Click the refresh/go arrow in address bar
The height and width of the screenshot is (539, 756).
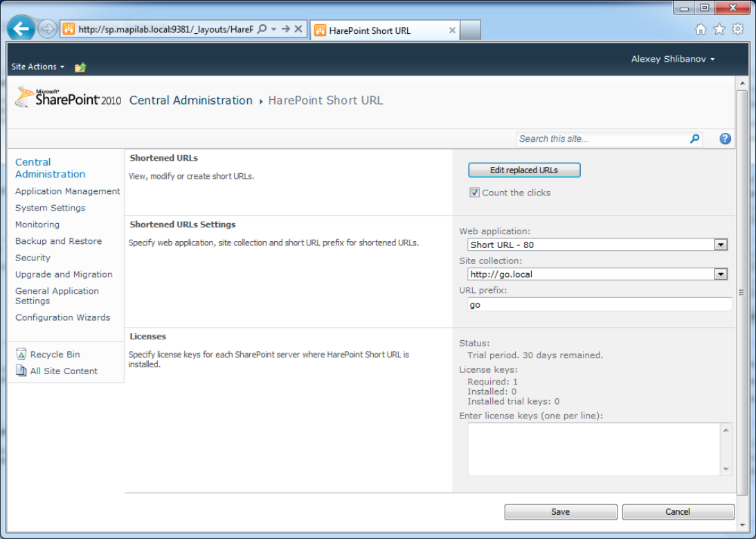286,29
